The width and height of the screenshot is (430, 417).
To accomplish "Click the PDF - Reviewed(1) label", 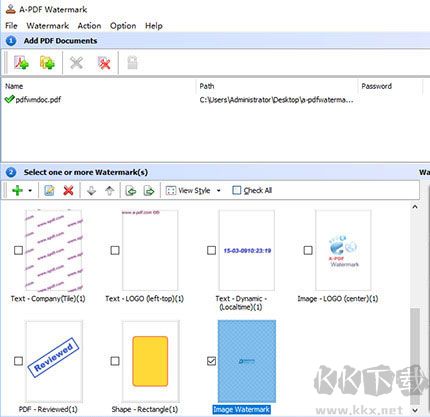I will pyautogui.click(x=48, y=409).
